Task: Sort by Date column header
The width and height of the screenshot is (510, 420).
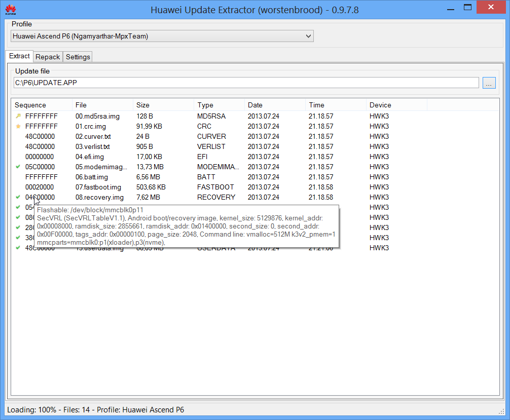Action: 275,105
